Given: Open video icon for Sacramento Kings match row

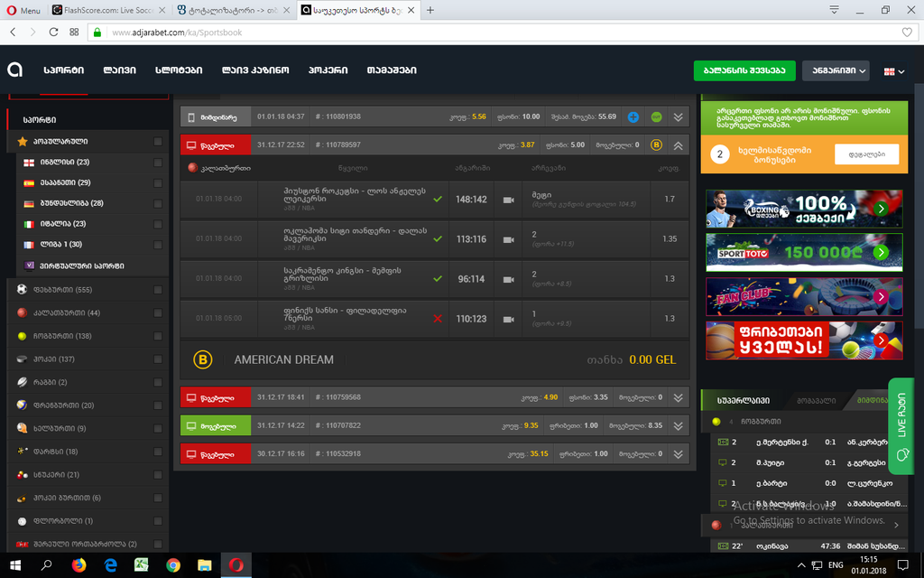Looking at the screenshot, I should tap(508, 279).
